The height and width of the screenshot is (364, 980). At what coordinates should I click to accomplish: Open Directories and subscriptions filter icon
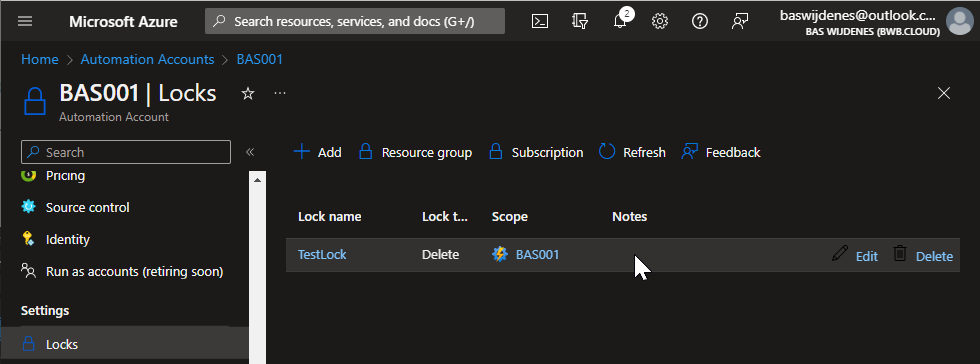coord(580,21)
